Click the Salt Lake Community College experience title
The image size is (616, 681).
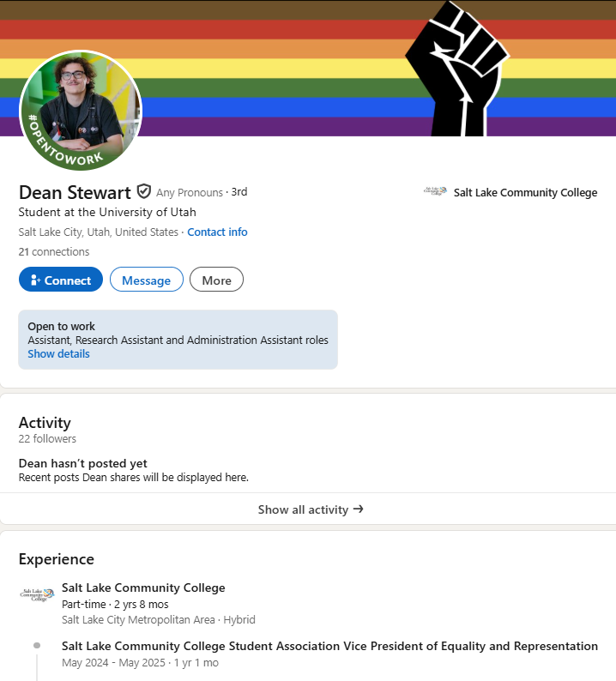(143, 588)
